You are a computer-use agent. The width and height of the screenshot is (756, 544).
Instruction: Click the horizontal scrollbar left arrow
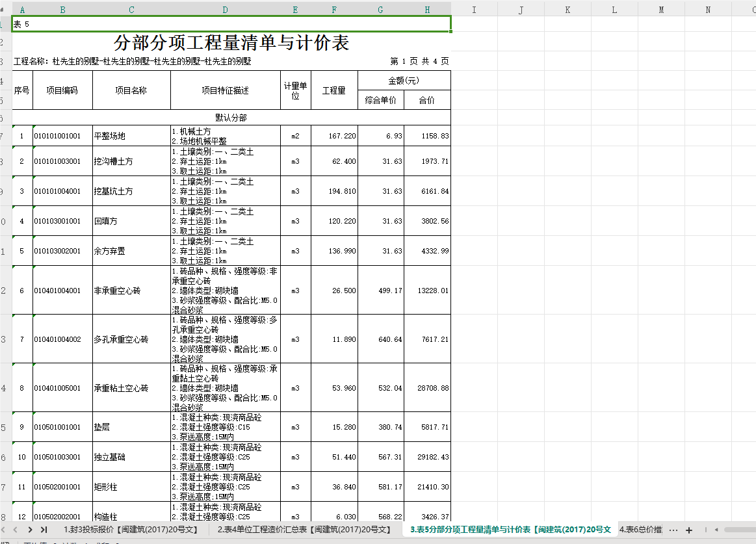716,530
